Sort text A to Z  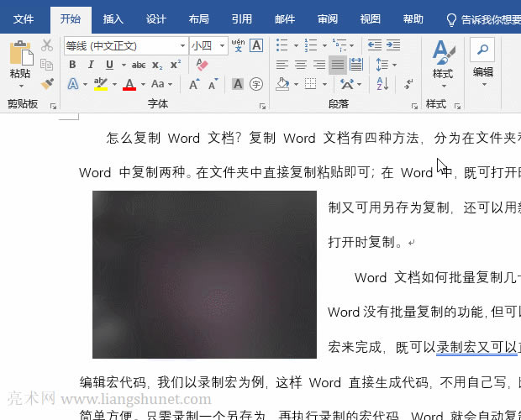[382, 84]
